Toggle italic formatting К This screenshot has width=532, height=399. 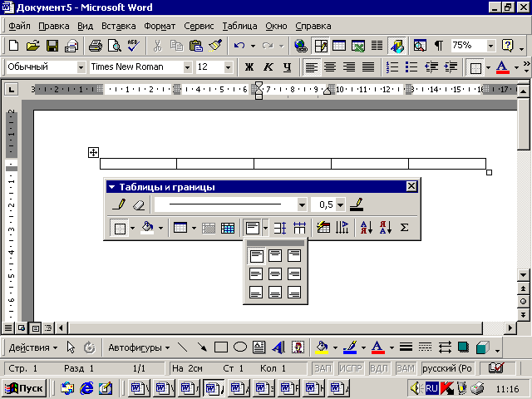[x=268, y=67]
